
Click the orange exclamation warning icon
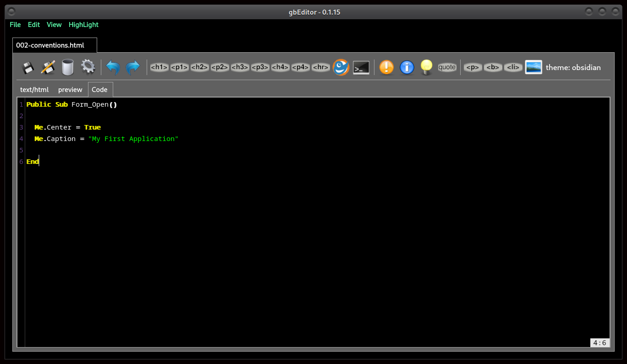(x=386, y=67)
